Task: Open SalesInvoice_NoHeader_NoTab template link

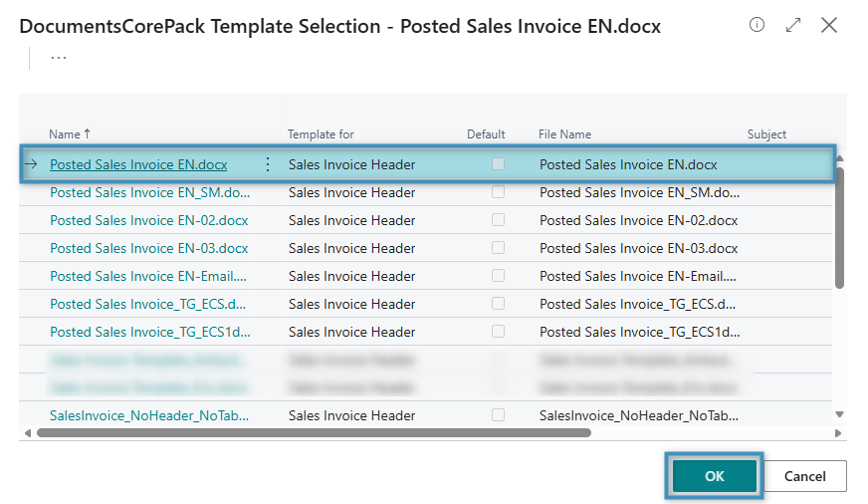Action: click(149, 415)
